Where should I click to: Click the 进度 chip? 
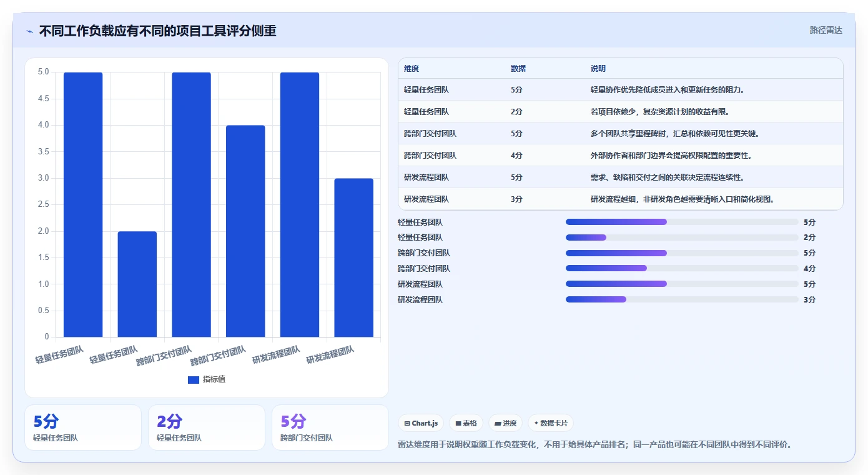506,423
